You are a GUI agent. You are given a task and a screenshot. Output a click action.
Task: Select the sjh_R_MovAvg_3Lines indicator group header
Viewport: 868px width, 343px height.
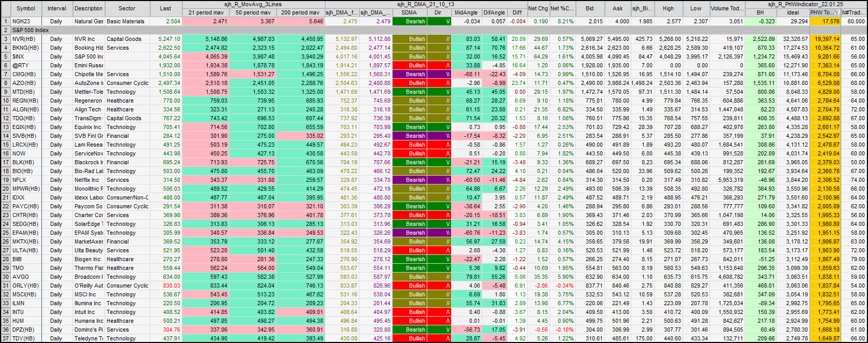point(253,4)
